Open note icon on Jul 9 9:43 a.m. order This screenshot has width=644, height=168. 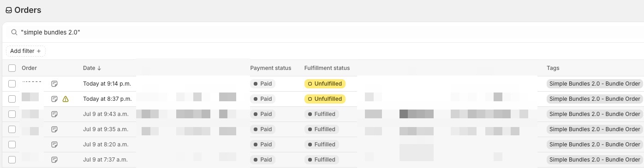(x=54, y=114)
